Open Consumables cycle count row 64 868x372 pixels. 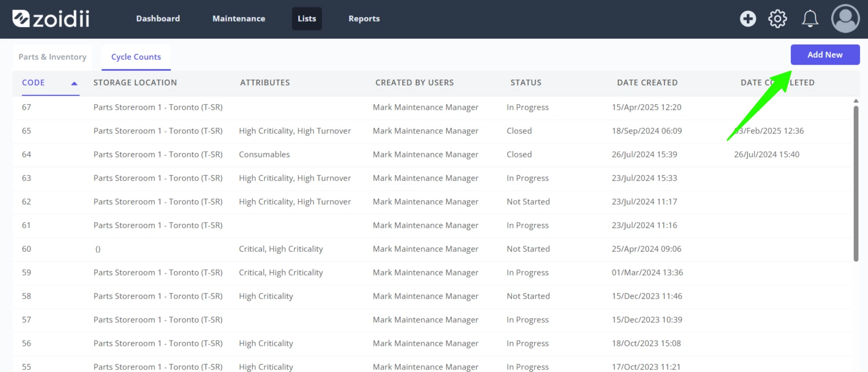click(432, 155)
